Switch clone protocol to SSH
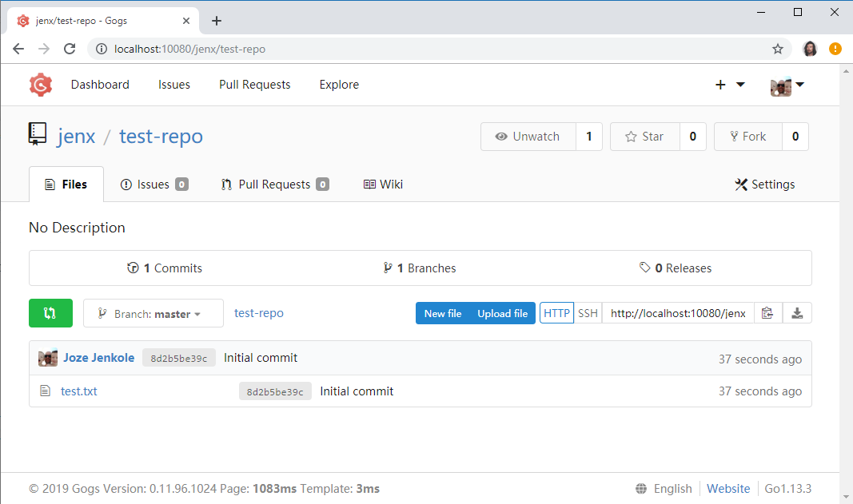Screen dimensions: 853x504 pyautogui.click(x=588, y=312)
